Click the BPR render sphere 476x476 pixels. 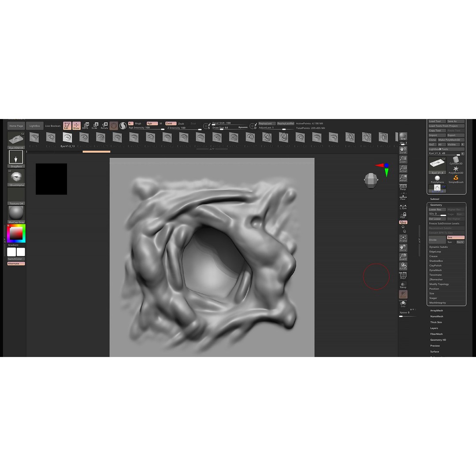(403, 136)
